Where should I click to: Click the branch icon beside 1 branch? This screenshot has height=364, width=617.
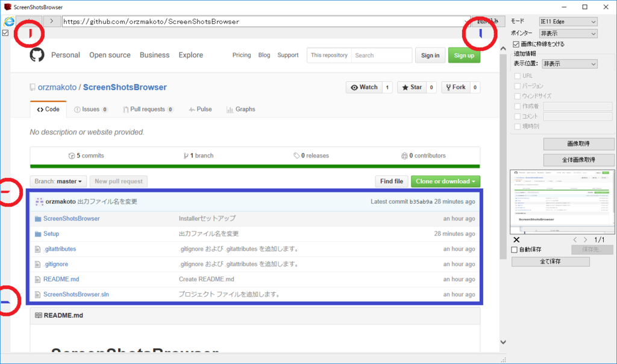click(186, 156)
